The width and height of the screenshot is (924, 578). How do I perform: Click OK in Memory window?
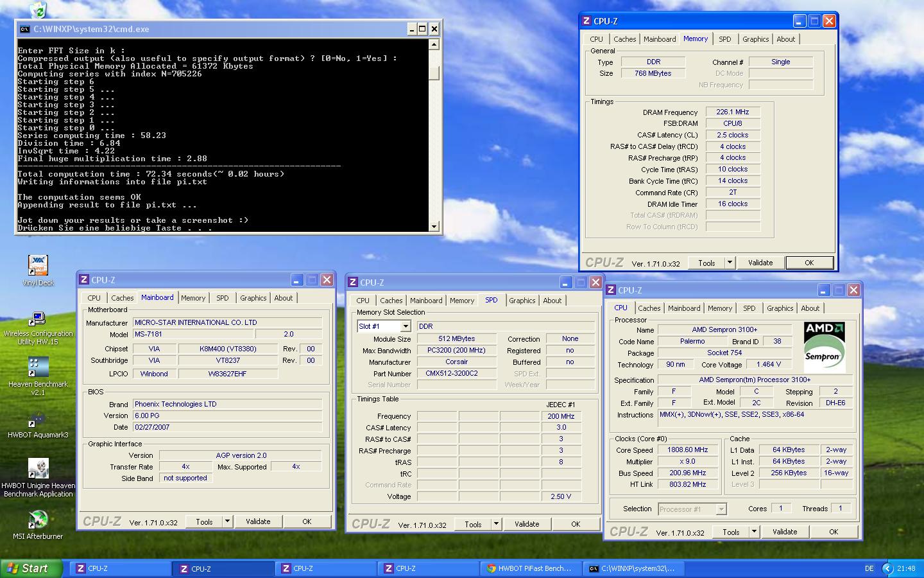(809, 263)
